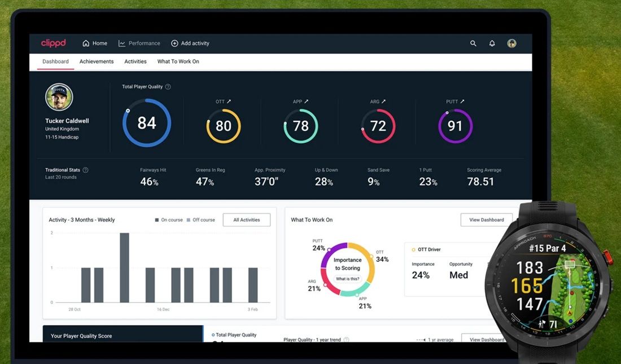Open All Activities dropdown button
Viewport: 621px width, 364px height.
(247, 220)
